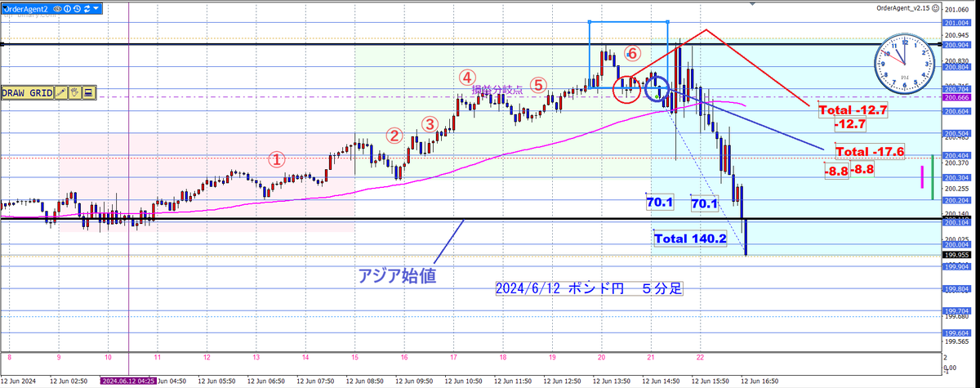Click the 200.304 price label
Viewport: 980px width, 388px height.
(956, 178)
